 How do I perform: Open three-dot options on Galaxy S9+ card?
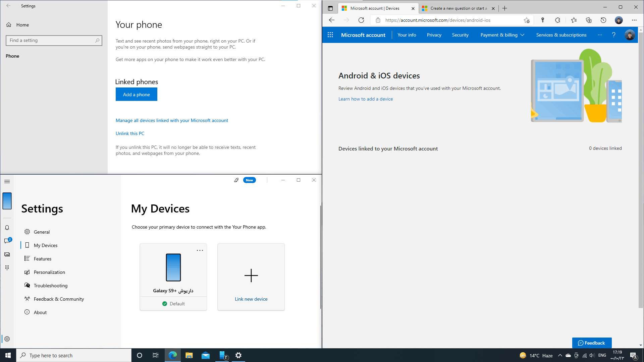pyautogui.click(x=200, y=250)
